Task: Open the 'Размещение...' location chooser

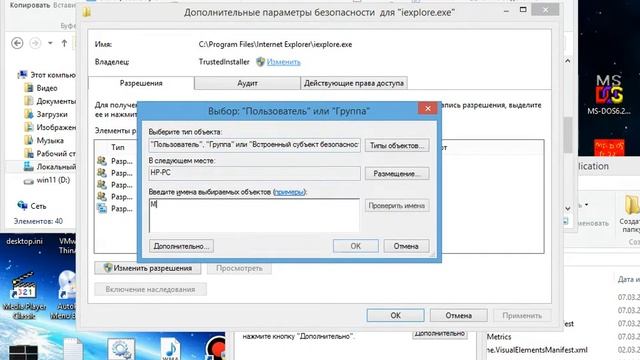Action: 397,173
